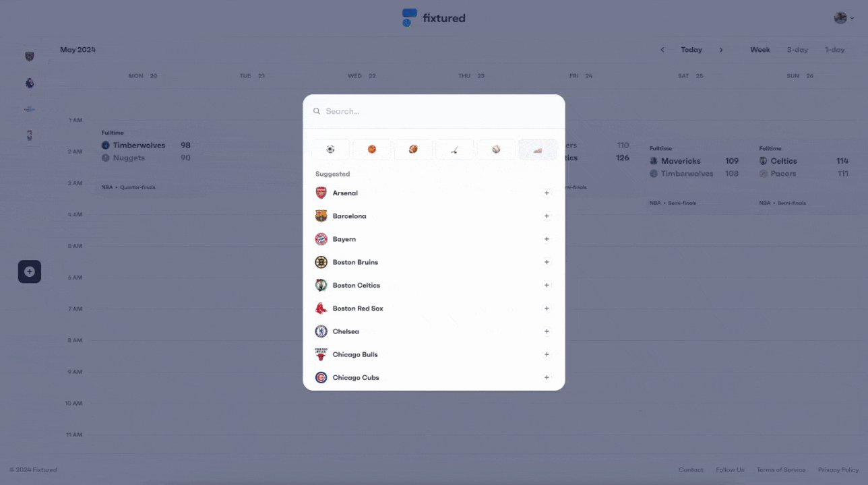Image resolution: width=868 pixels, height=485 pixels.
Task: Click the Barcelona team crest
Action: pos(321,216)
